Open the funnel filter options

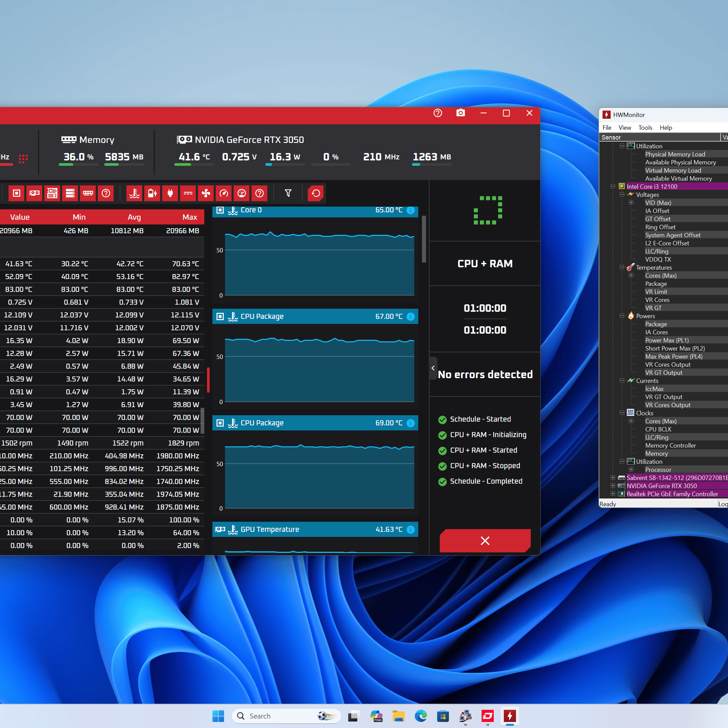(x=288, y=193)
